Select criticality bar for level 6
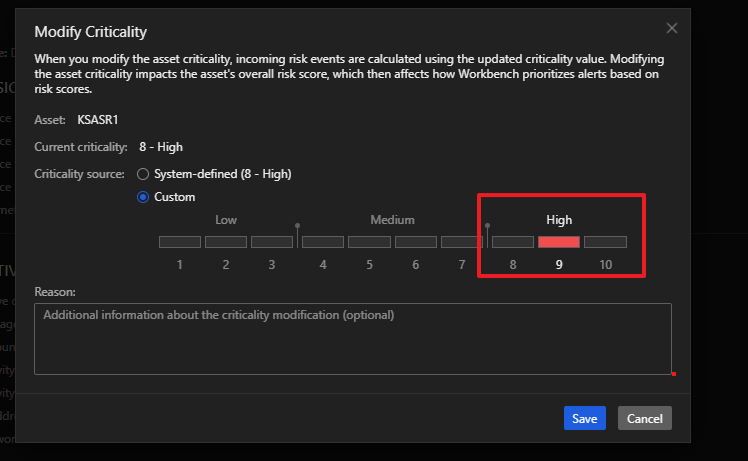This screenshot has width=748, height=461. (x=415, y=242)
